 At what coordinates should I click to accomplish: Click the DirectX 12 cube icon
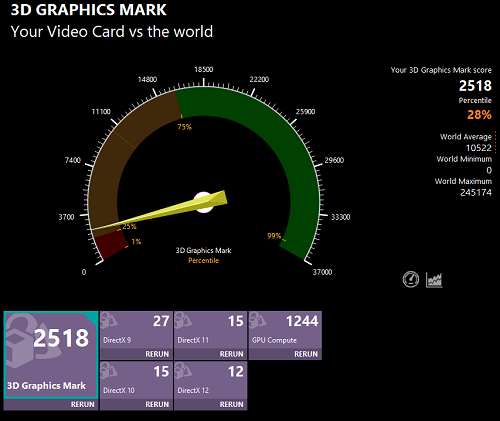tap(183, 371)
